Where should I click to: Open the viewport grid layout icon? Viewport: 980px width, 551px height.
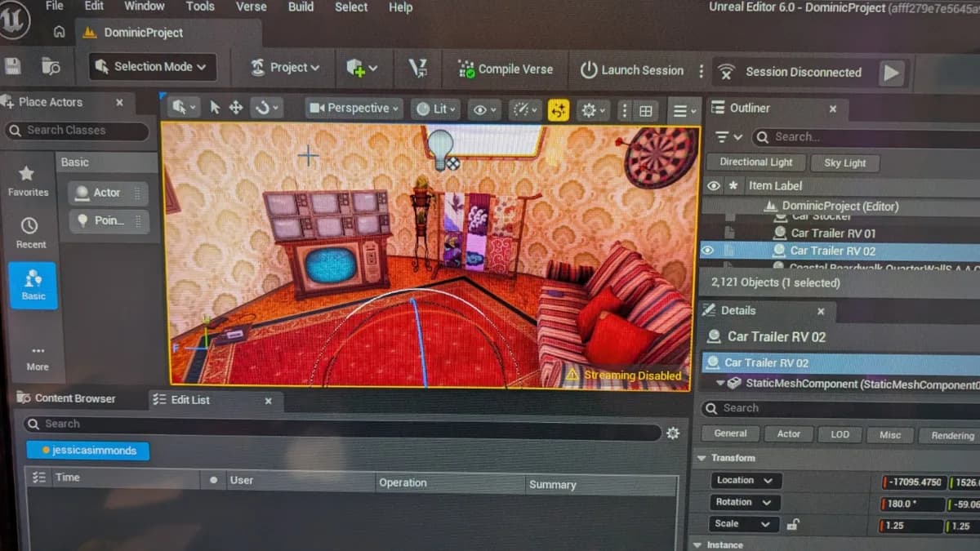coord(646,111)
